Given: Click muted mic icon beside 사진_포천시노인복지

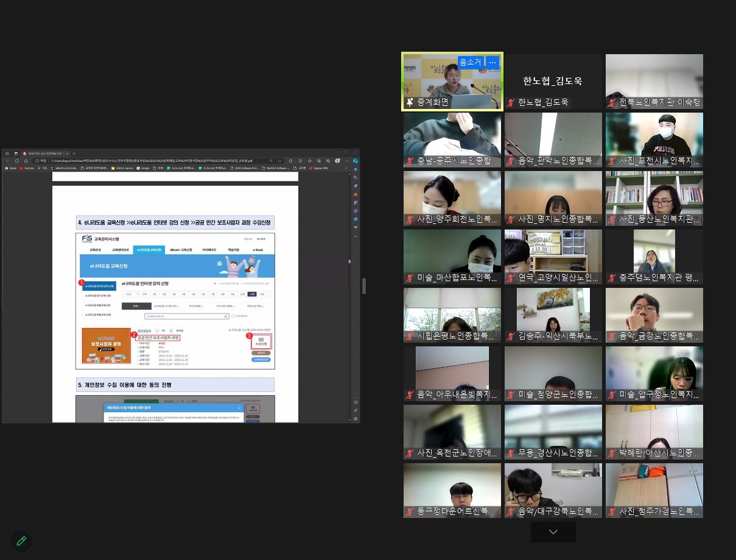Looking at the screenshot, I should (612, 161).
